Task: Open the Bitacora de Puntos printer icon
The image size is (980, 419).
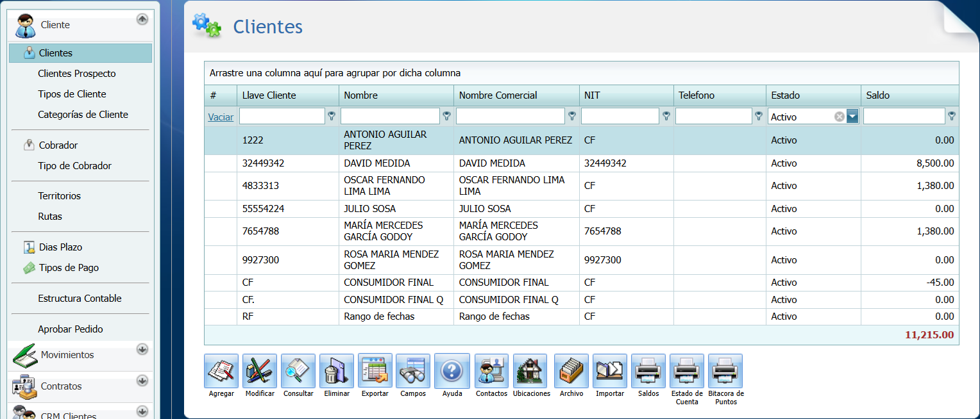Action: click(725, 372)
